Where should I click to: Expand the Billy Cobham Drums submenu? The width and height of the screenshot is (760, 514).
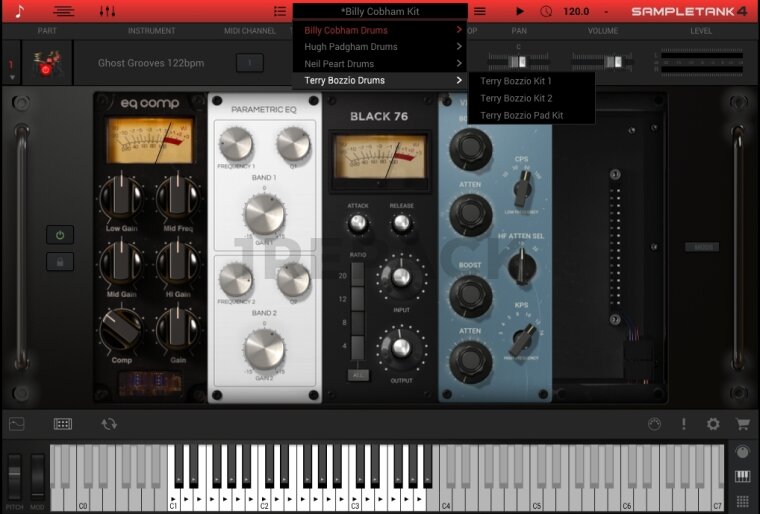coord(381,30)
